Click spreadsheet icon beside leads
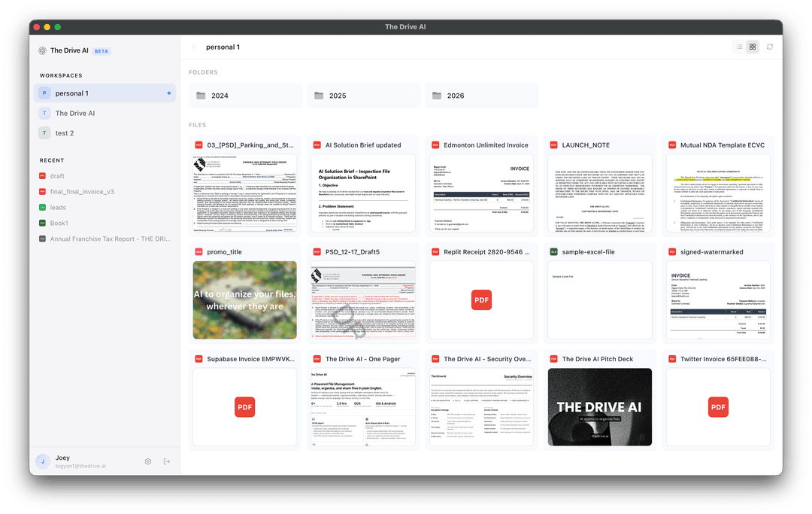Image resolution: width=812 pixels, height=514 pixels. pos(42,207)
